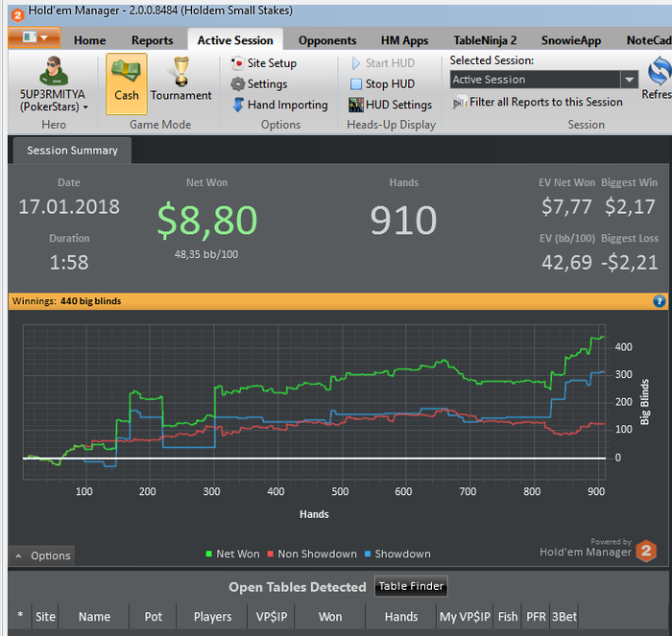Click the Winnings 440 big blinds bar
Screen dimensions: 672x636
point(338,301)
